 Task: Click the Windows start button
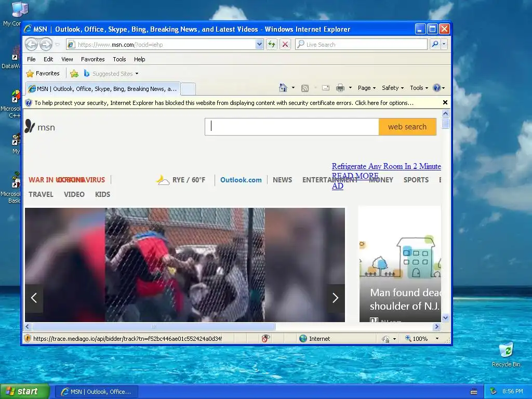24,392
